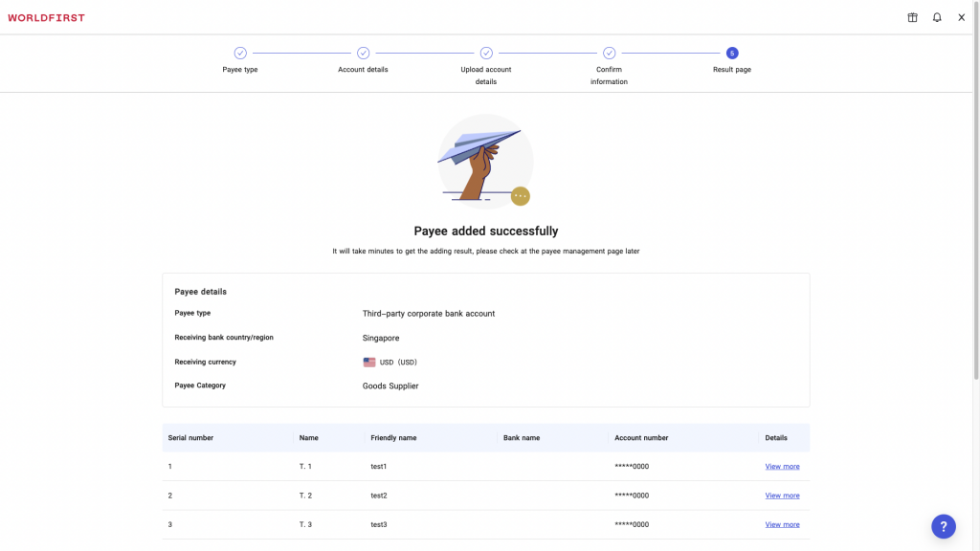Viewport: 980px width, 551px height.
Task: Open the notifications bell
Action: click(937, 17)
